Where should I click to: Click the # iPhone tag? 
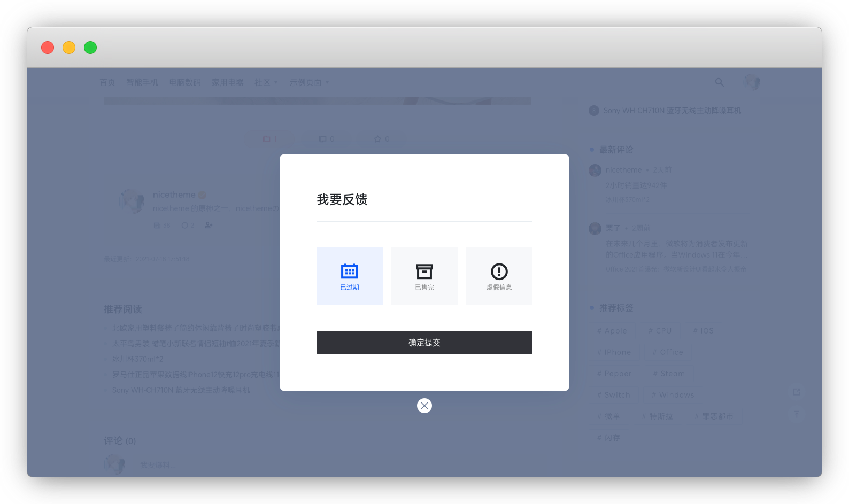pyautogui.click(x=614, y=352)
